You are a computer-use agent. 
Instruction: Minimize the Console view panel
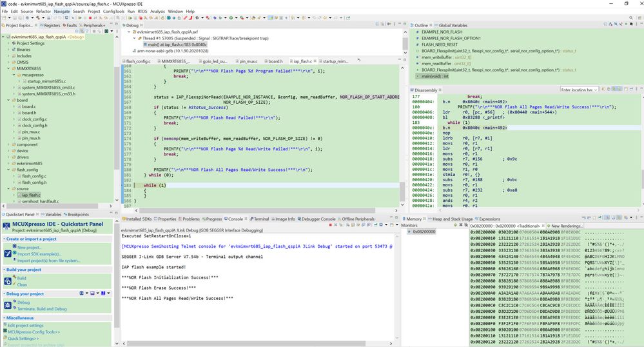(391, 218)
